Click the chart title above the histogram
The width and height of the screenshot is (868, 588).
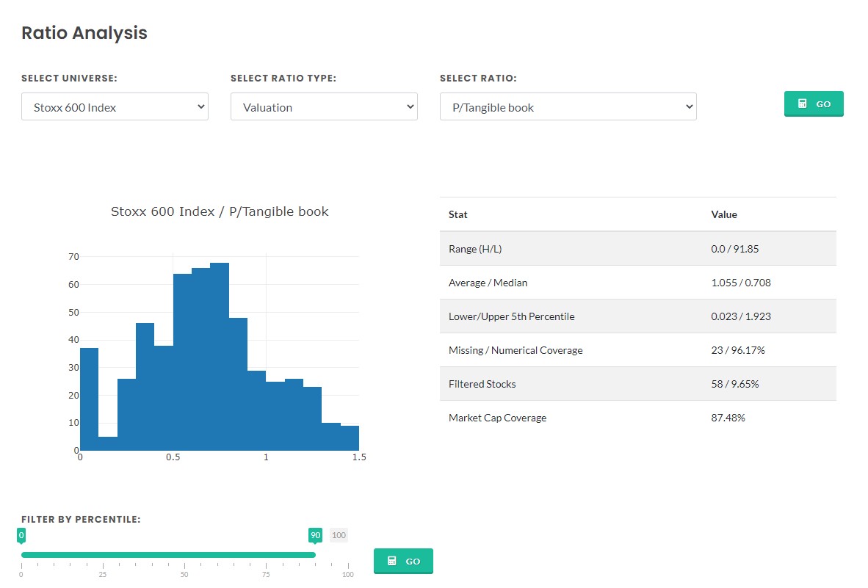pos(220,211)
